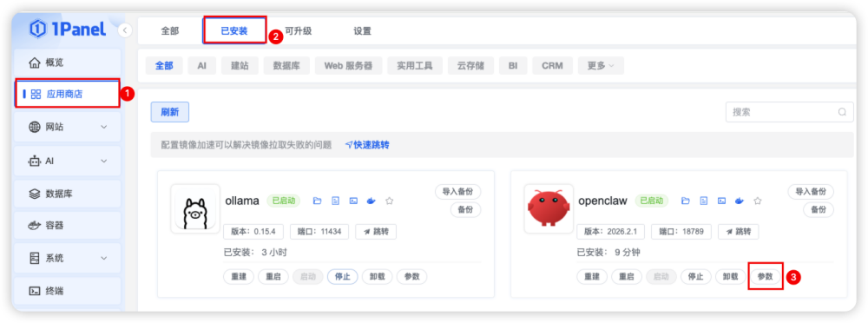Stop openclaw with 停止 button
The height and width of the screenshot is (323, 868).
coord(696,276)
